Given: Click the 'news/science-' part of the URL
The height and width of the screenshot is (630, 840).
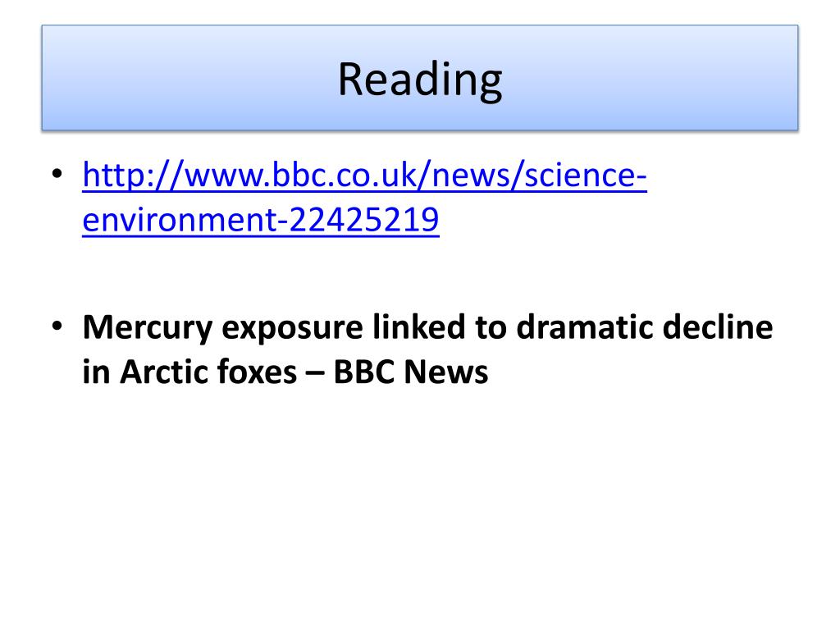Looking at the screenshot, I should [539, 176].
